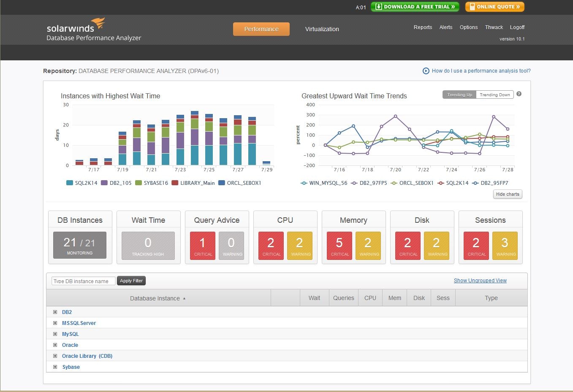Screen dimensions: 573x392
Task: Click Hide charts button
Action: click(508, 194)
